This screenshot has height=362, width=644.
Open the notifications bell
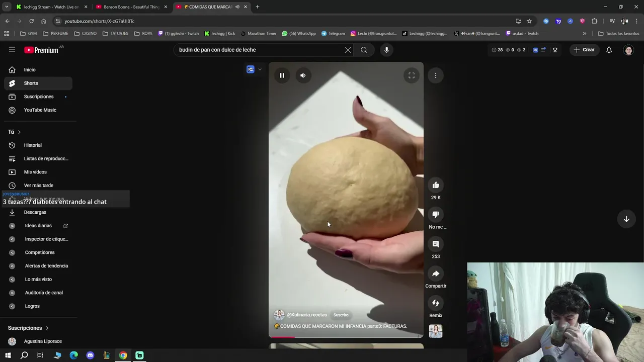[x=609, y=50]
